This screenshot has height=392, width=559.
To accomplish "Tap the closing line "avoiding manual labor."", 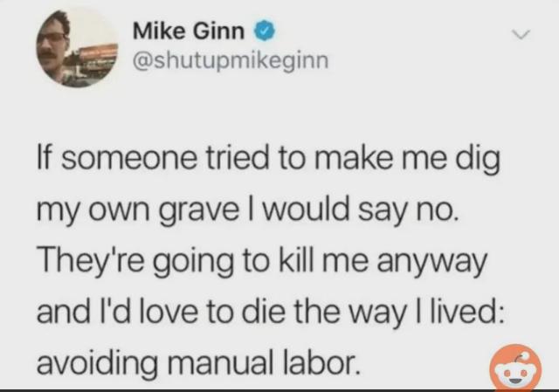I will tap(197, 364).
